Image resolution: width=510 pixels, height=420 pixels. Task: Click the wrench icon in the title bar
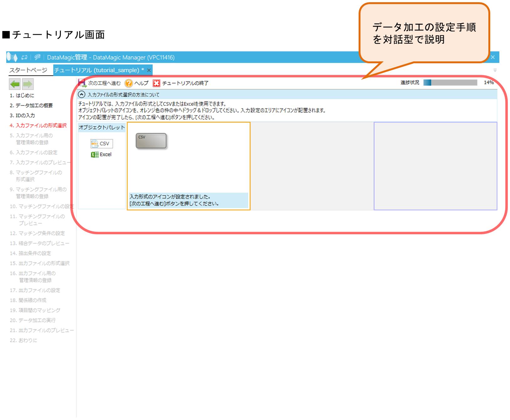click(x=37, y=57)
